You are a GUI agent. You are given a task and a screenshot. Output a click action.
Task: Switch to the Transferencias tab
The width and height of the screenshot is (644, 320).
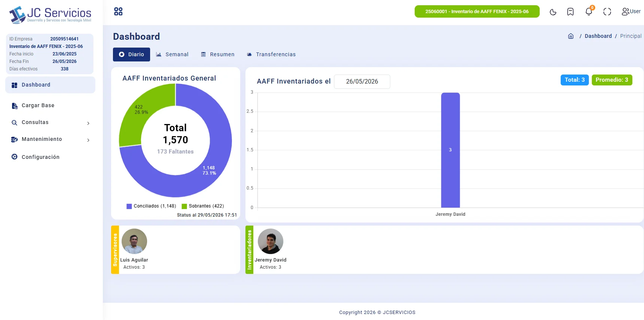(x=271, y=54)
